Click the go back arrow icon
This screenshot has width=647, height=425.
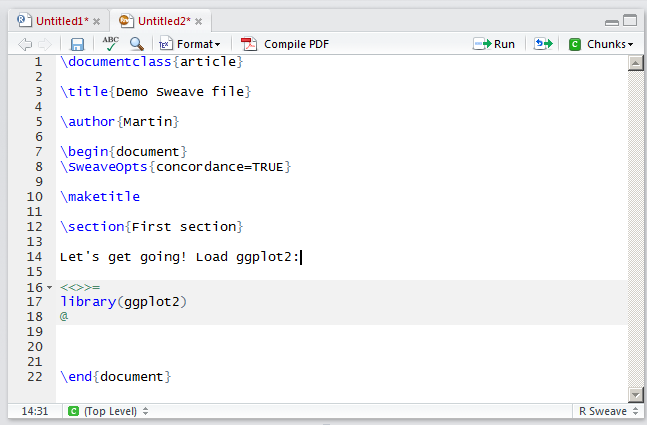[x=26, y=44]
